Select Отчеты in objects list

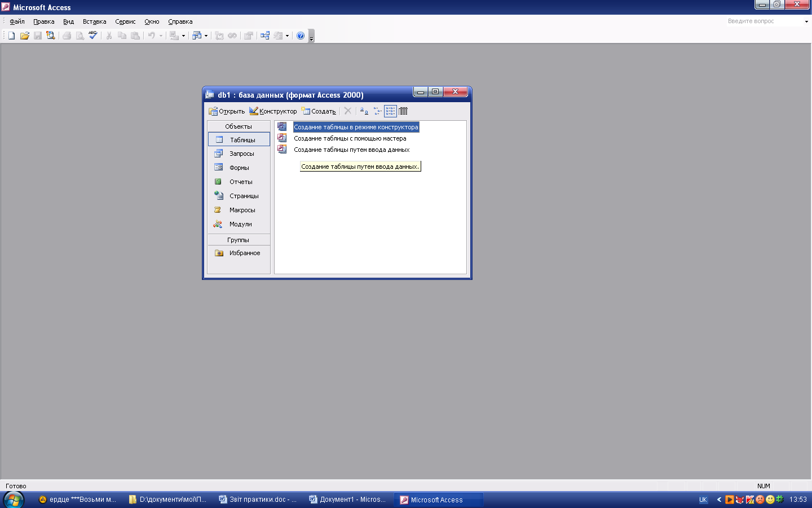pos(239,182)
